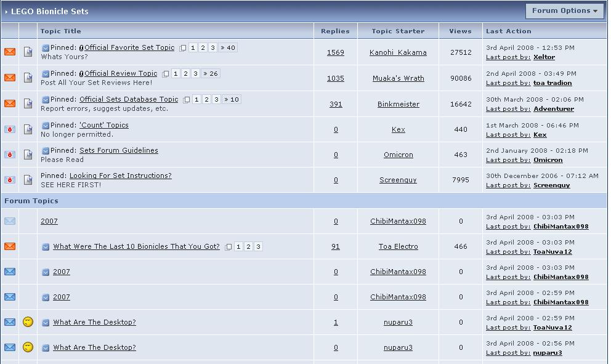Viewport: 611px width, 364px height.
Task: Open page 1 of Official Sets Database Topic
Action: pyautogui.click(x=196, y=99)
